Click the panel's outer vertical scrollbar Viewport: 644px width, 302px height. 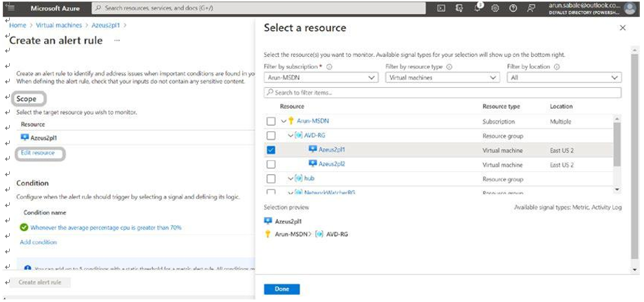click(x=635, y=155)
